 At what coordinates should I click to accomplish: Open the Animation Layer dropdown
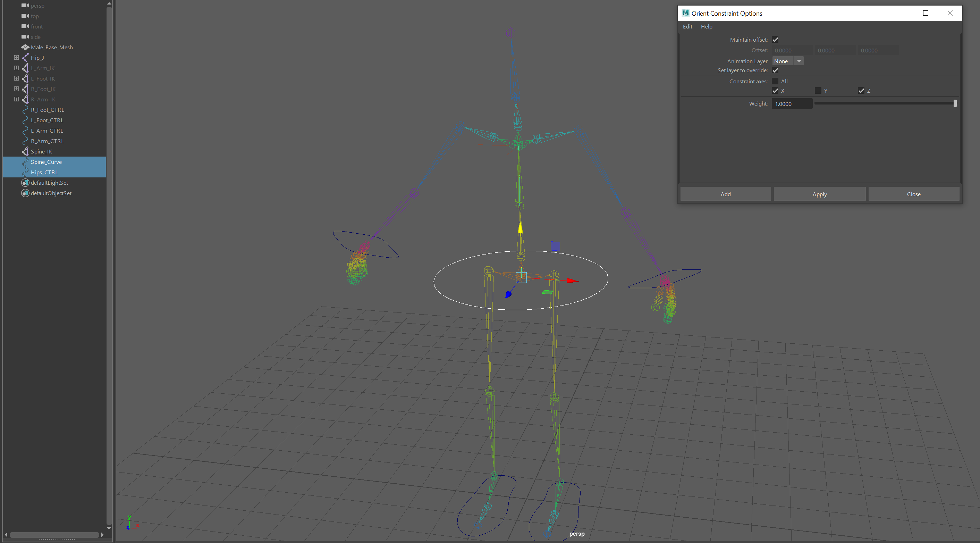pyautogui.click(x=799, y=61)
